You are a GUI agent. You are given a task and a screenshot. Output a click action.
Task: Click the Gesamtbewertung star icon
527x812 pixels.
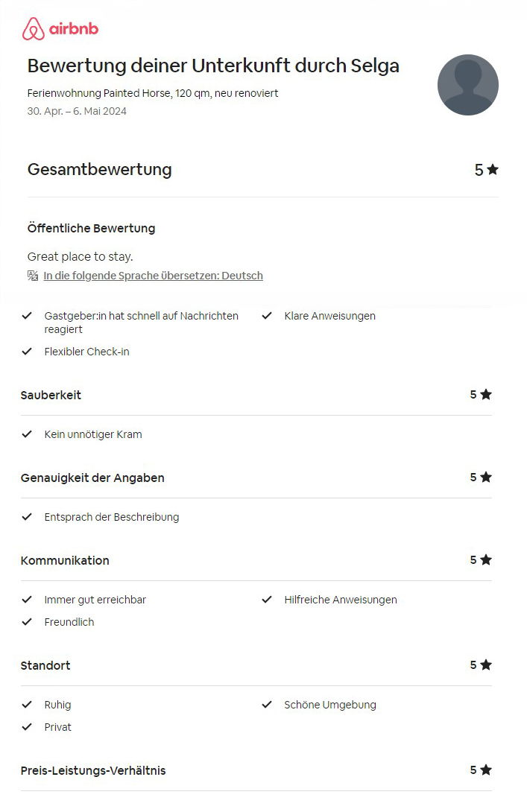pyautogui.click(x=493, y=169)
